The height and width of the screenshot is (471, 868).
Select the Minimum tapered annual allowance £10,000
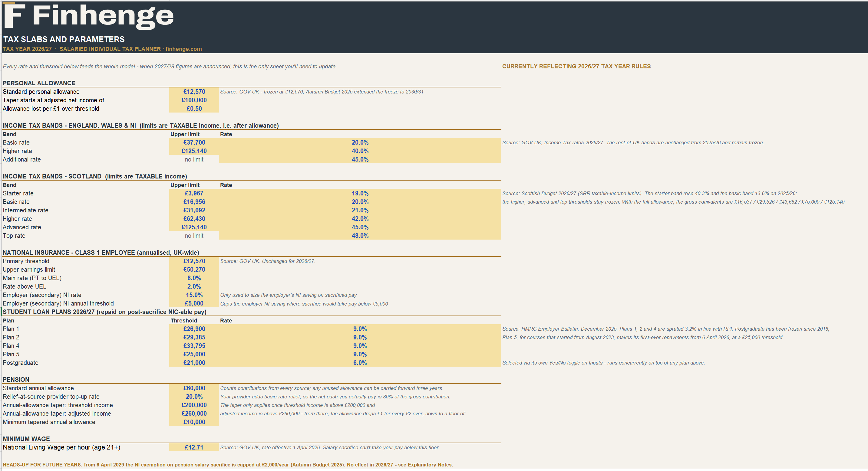(x=194, y=422)
